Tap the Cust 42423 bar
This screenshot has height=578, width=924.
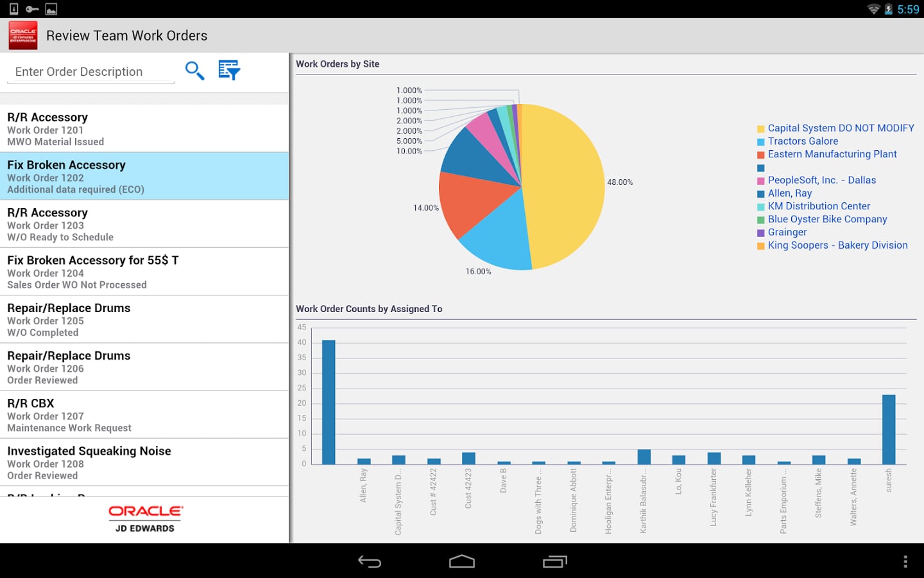tap(468, 459)
